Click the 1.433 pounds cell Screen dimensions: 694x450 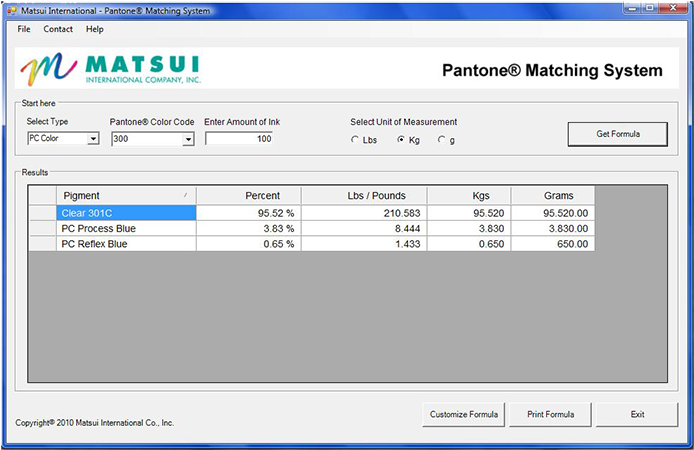click(364, 244)
